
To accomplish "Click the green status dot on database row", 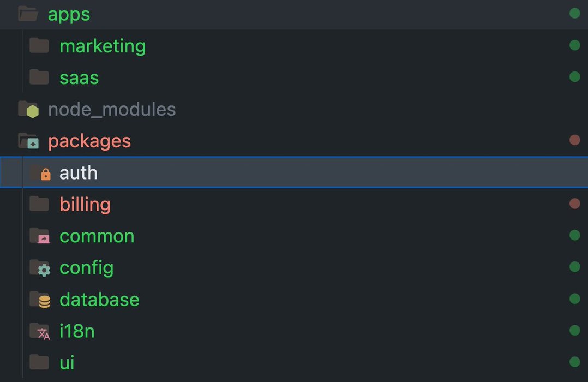I will coord(574,299).
